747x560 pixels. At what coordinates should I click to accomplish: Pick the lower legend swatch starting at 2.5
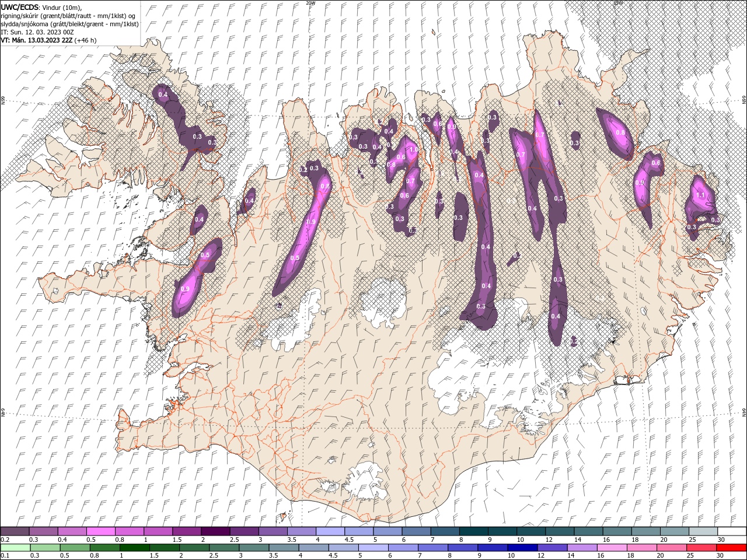224,548
